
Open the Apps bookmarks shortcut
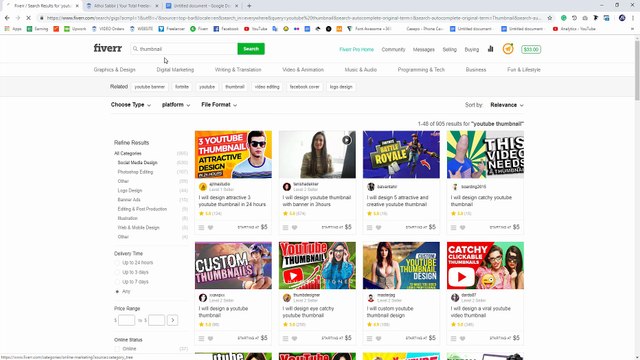[x=13, y=29]
